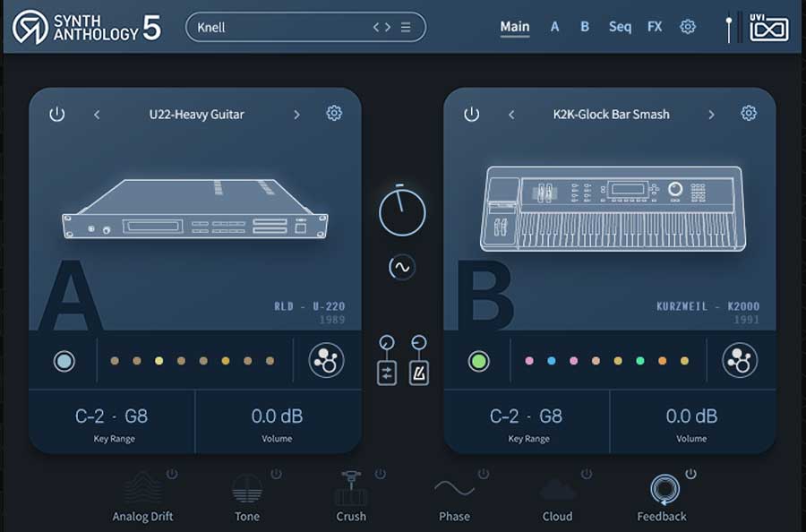The width and height of the screenshot is (806, 532).
Task: Click the Crush effect icon
Action: click(351, 488)
